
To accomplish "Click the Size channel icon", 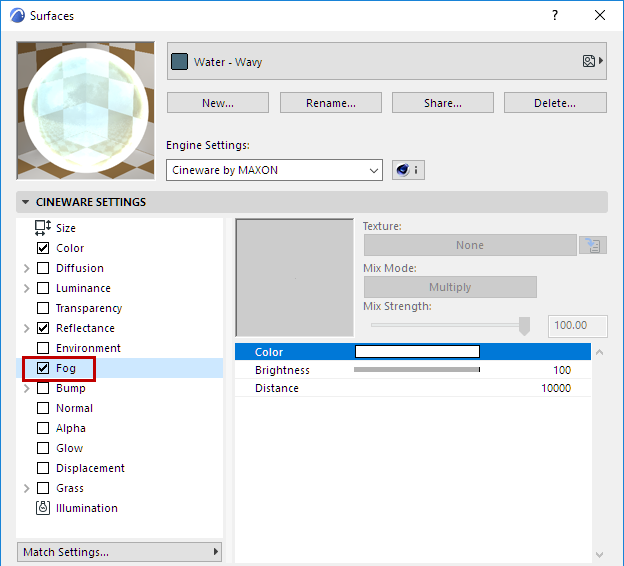I will point(43,228).
